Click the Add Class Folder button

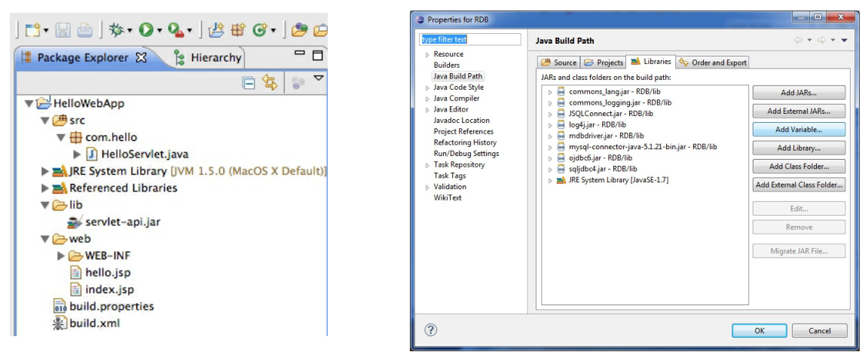tap(799, 166)
